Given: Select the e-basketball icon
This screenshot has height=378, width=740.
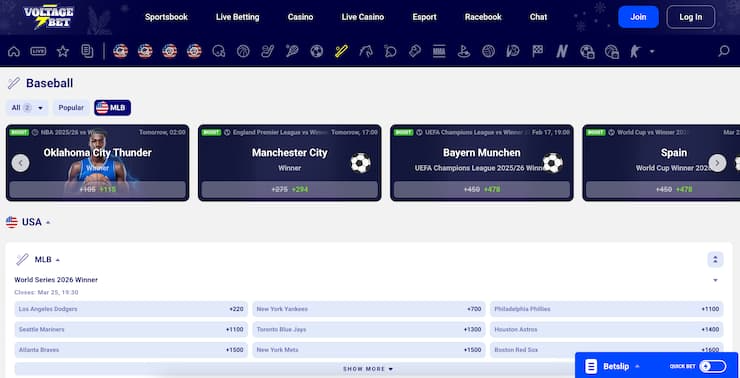Looking at the screenshot, I should click(x=612, y=51).
